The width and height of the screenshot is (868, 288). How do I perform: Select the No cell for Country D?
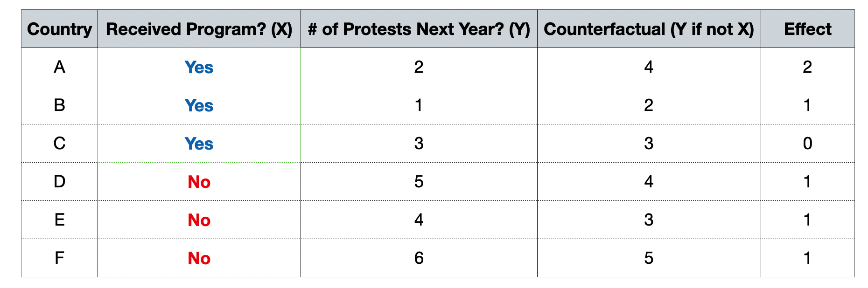click(x=199, y=182)
